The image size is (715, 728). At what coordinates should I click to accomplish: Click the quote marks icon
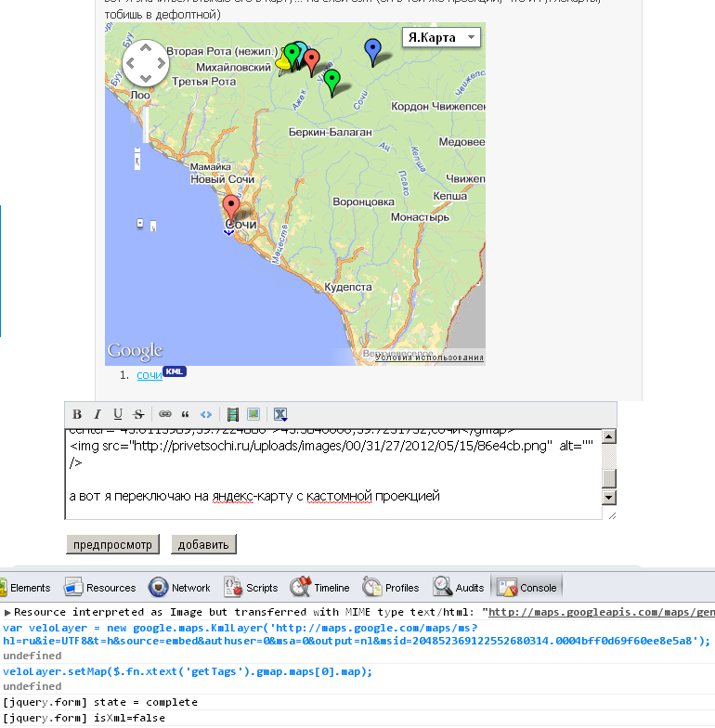185,414
